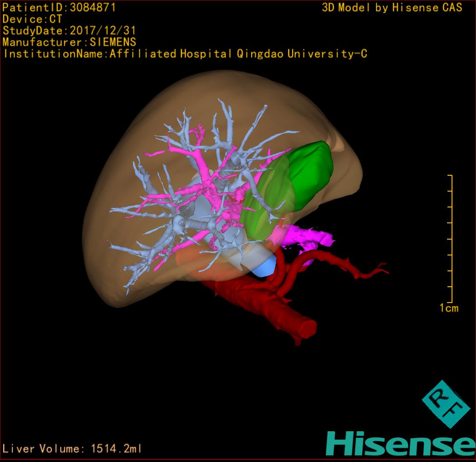Viewport: 476px width, 462px height.
Task: Select the magenta portal vein trunk outside liver
Action: [x=307, y=237]
